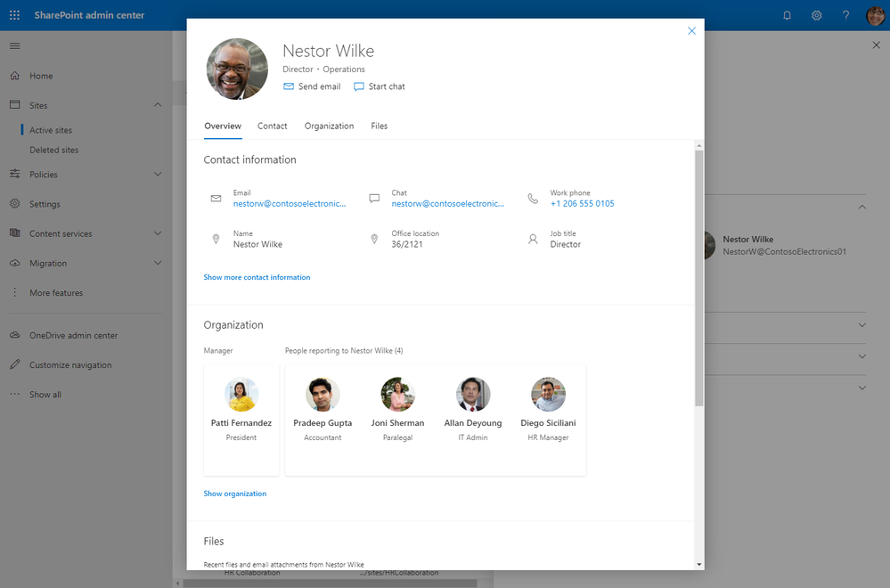
Task: Click the Content services icon
Action: pyautogui.click(x=15, y=233)
